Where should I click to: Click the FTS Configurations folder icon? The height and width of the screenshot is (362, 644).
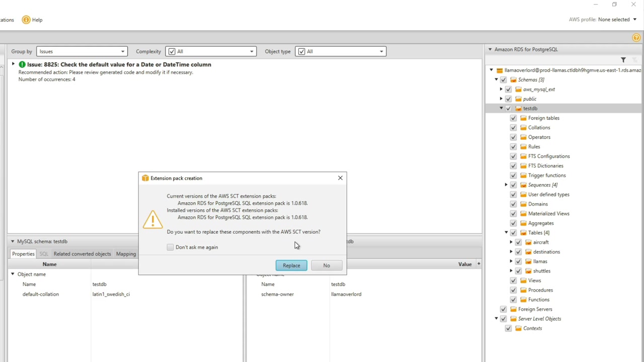pyautogui.click(x=523, y=156)
